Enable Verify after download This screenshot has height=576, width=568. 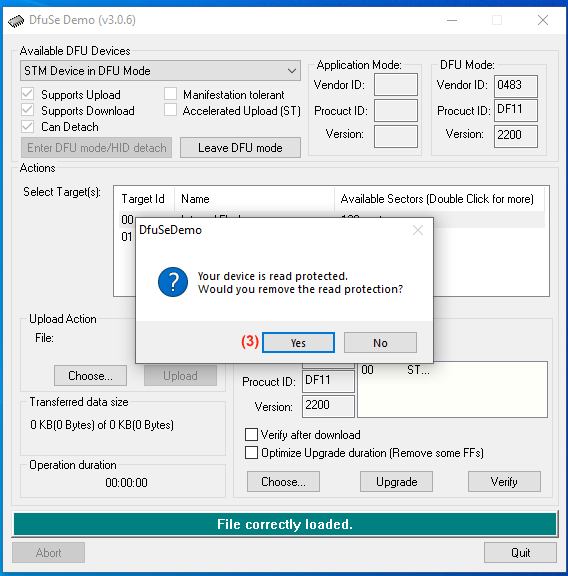pyautogui.click(x=251, y=435)
